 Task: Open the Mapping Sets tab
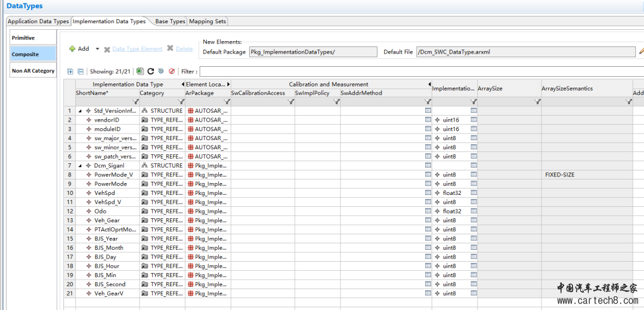[x=208, y=21]
